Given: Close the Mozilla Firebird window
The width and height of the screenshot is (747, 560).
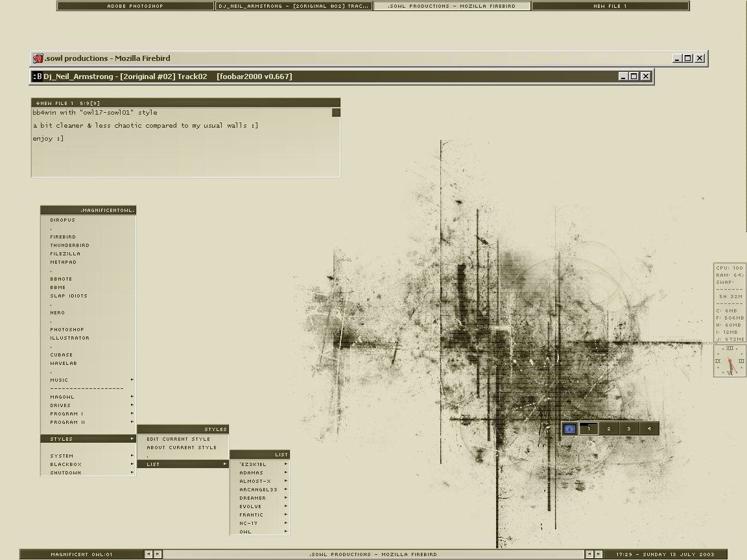Looking at the screenshot, I should 700,58.
